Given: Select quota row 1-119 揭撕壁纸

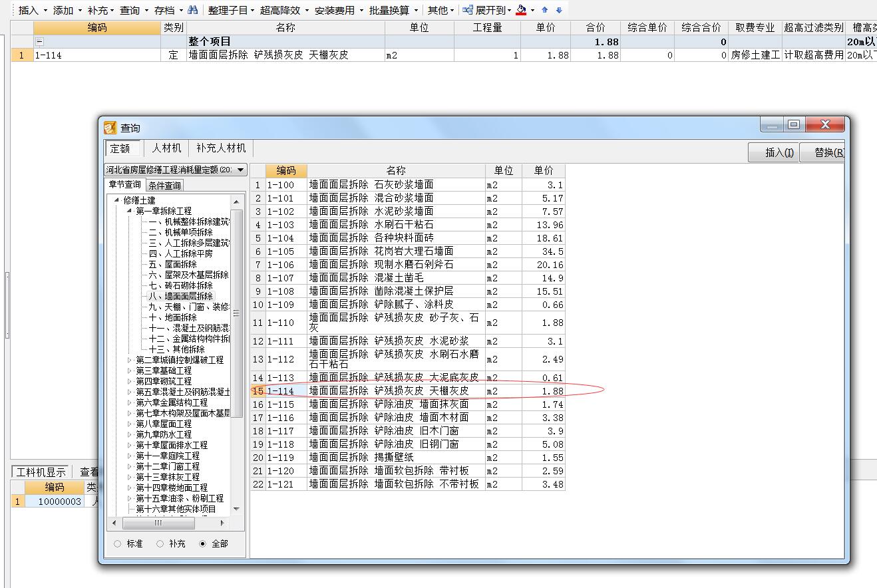Looking at the screenshot, I should (408, 458).
